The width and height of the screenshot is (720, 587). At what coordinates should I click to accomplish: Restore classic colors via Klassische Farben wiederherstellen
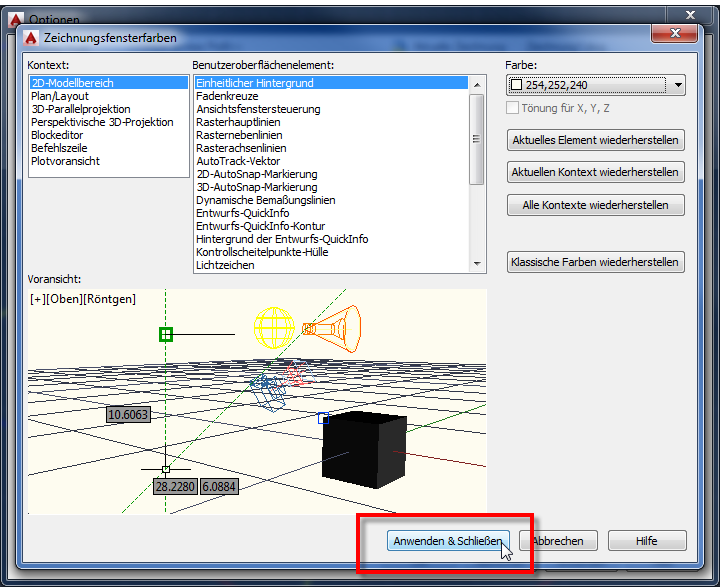click(595, 262)
